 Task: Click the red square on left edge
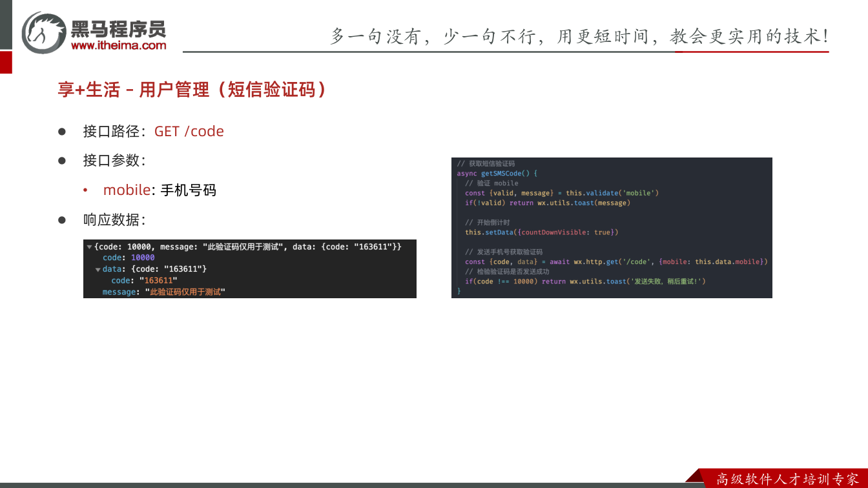[6, 62]
